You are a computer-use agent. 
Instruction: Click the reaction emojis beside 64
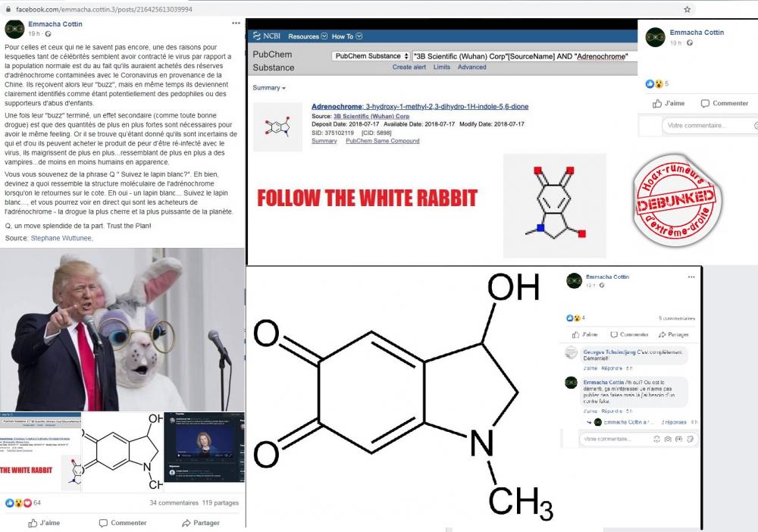pyautogui.click(x=18, y=503)
